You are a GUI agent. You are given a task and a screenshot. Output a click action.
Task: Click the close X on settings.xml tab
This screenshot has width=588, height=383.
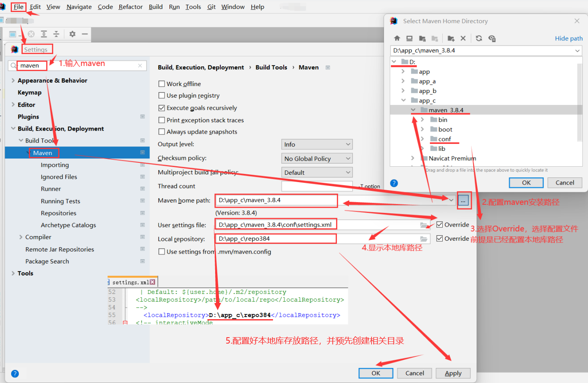pyautogui.click(x=152, y=282)
